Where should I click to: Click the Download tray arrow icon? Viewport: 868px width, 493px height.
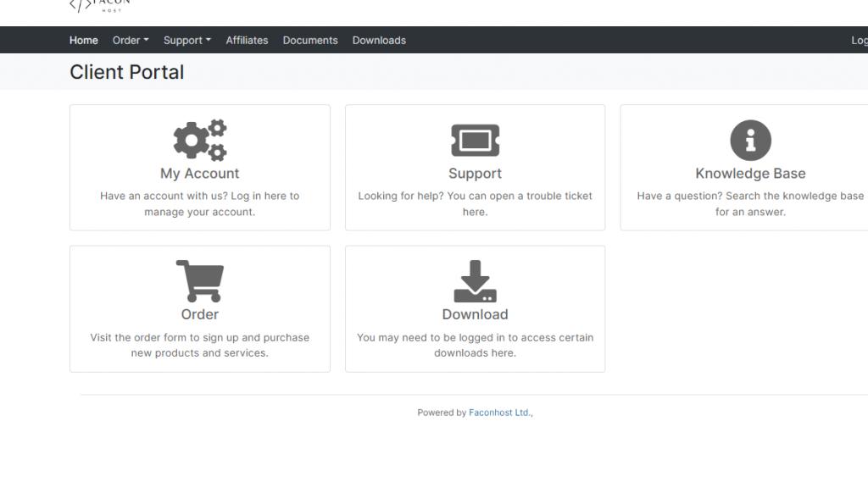[x=475, y=281]
